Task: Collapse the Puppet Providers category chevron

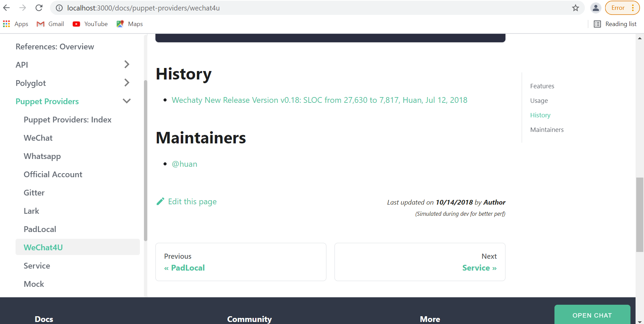Action: coord(127,101)
